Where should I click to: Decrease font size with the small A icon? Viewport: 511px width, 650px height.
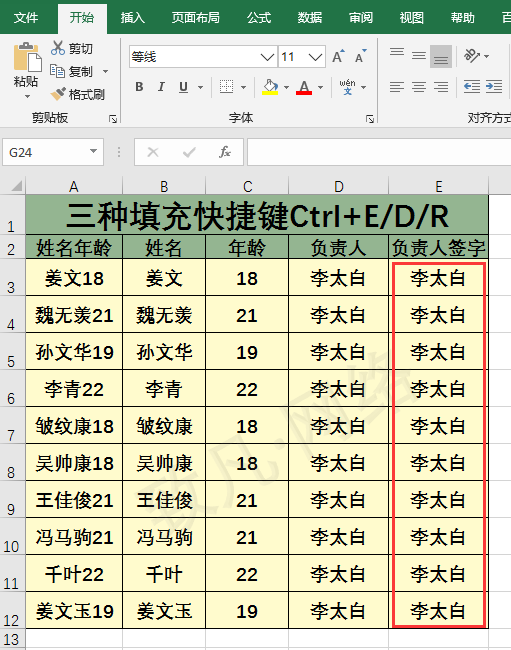[x=360, y=56]
